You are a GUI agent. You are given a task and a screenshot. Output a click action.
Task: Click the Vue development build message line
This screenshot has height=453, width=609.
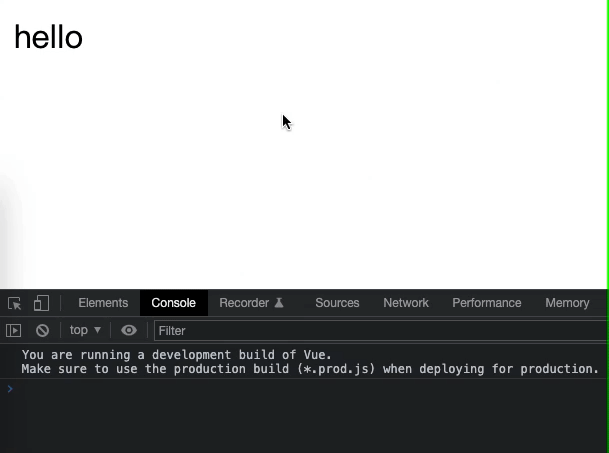click(177, 355)
